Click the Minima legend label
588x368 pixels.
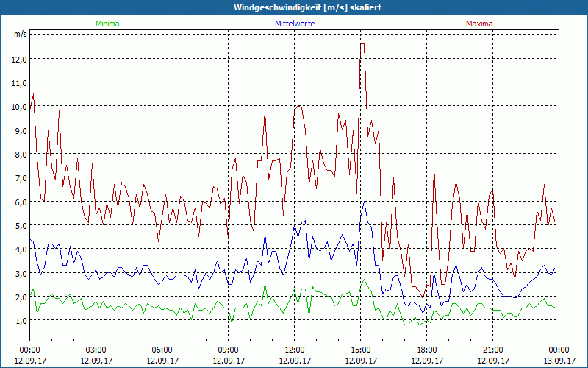[x=107, y=24]
